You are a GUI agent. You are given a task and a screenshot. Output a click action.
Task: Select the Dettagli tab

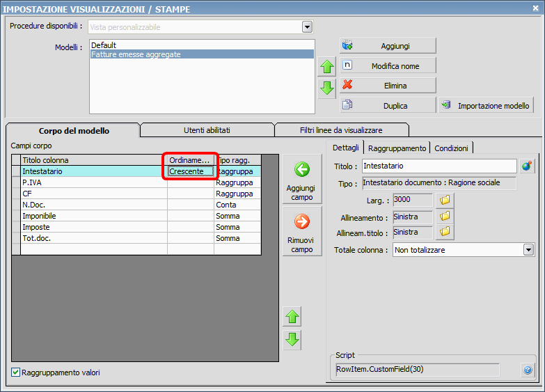pos(345,148)
